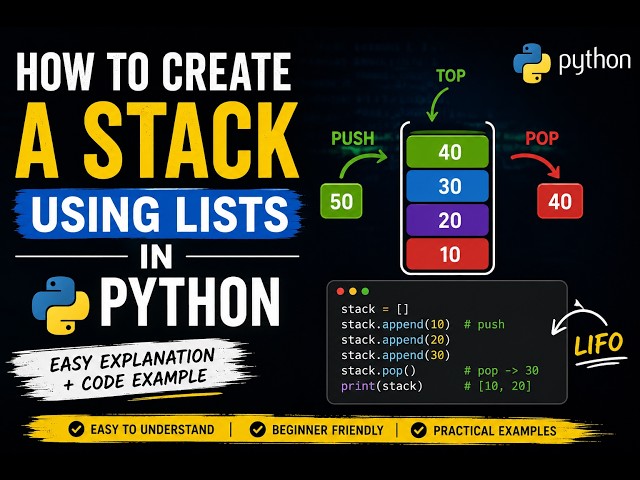Click the lowercase "python" wordmark
Screen dimensions: 640x480
click(x=595, y=62)
